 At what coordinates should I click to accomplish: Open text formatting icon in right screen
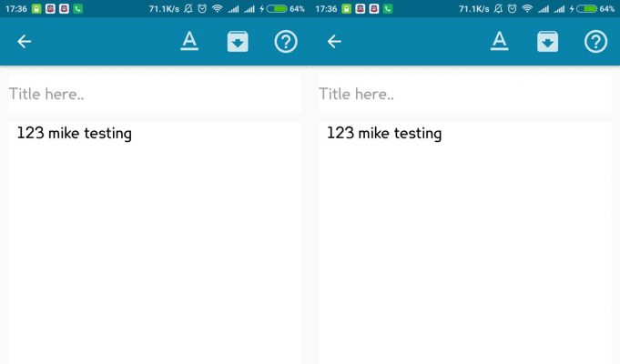(500, 41)
